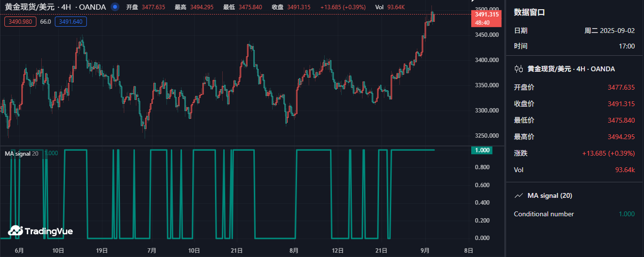Click the 8月 marker on the time axis

(x=294, y=250)
